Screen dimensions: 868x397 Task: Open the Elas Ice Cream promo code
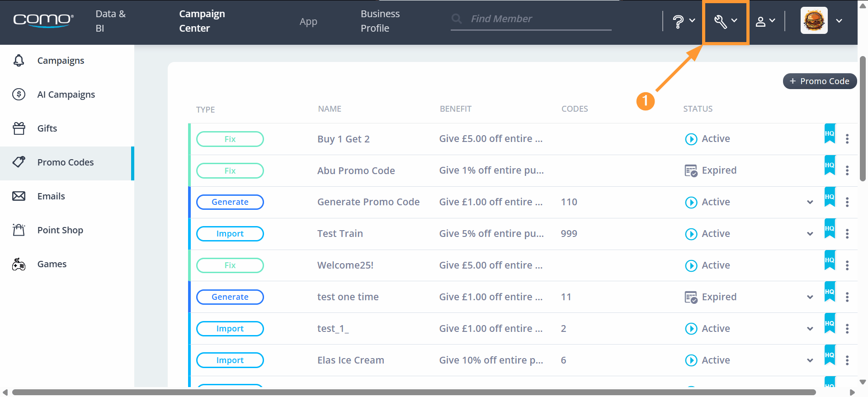[351, 360]
